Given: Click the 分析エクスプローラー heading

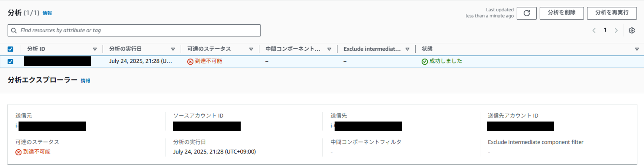Looking at the screenshot, I should pyautogui.click(x=42, y=80).
